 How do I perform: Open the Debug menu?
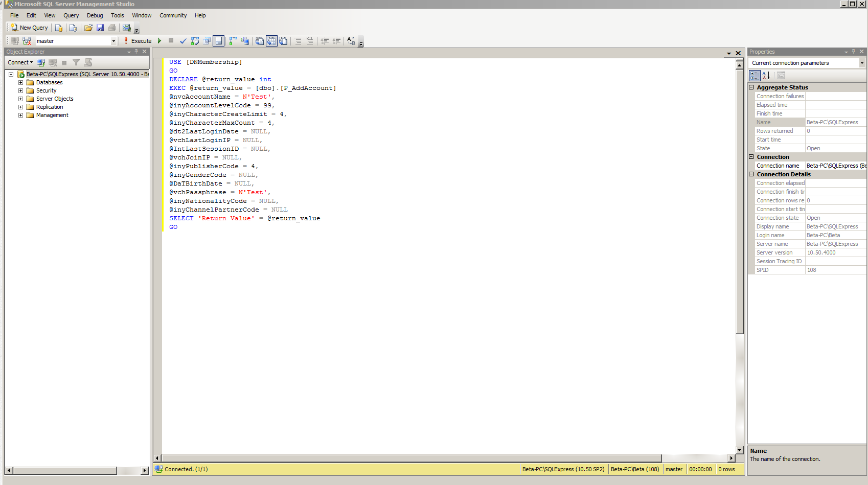point(95,15)
